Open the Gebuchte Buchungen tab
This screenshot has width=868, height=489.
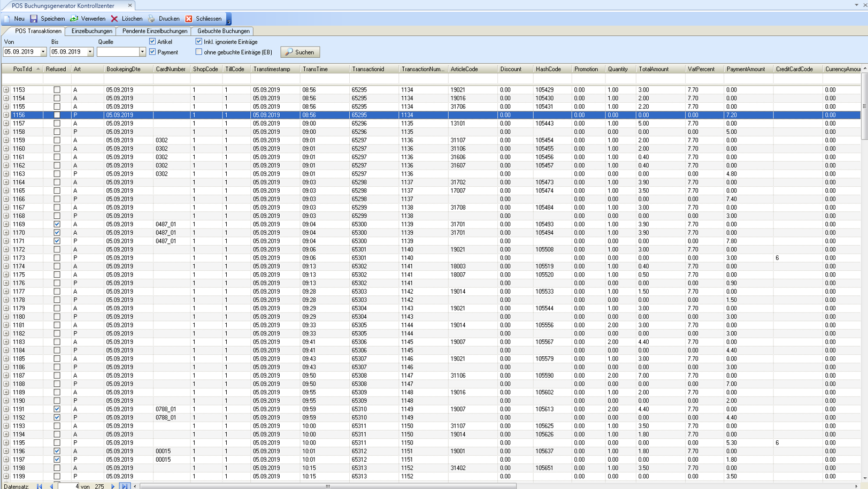pos(223,31)
